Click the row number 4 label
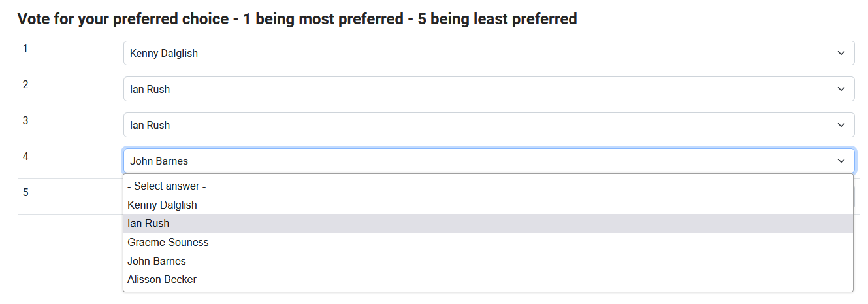 (x=25, y=156)
